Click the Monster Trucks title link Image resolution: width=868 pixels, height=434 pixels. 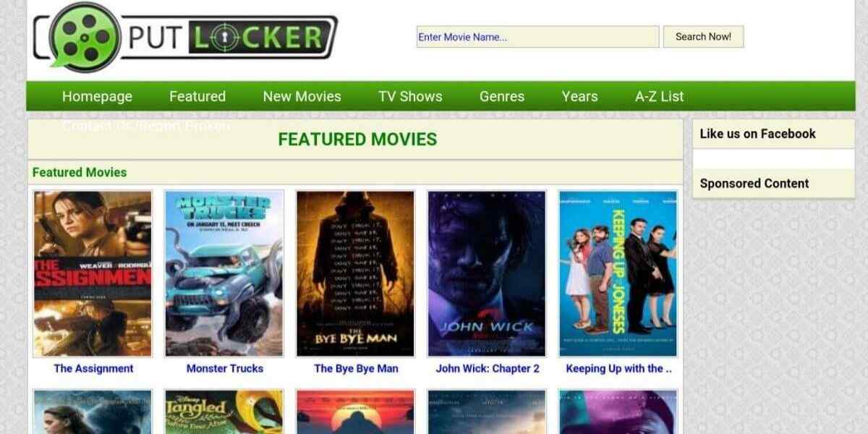click(225, 368)
